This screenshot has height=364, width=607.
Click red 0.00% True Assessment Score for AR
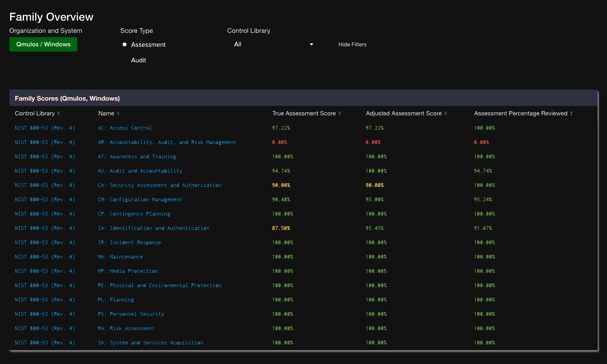pos(279,142)
